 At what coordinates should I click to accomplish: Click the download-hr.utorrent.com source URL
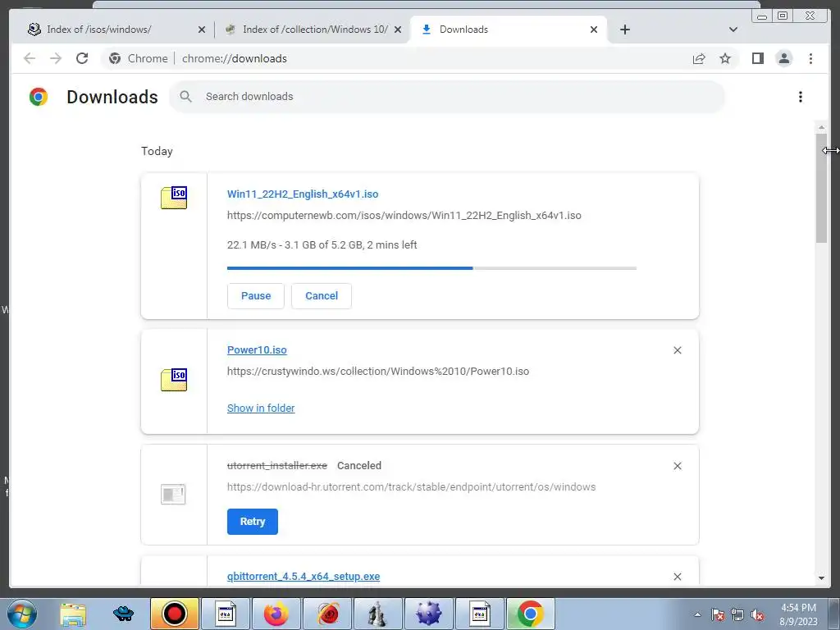click(411, 487)
